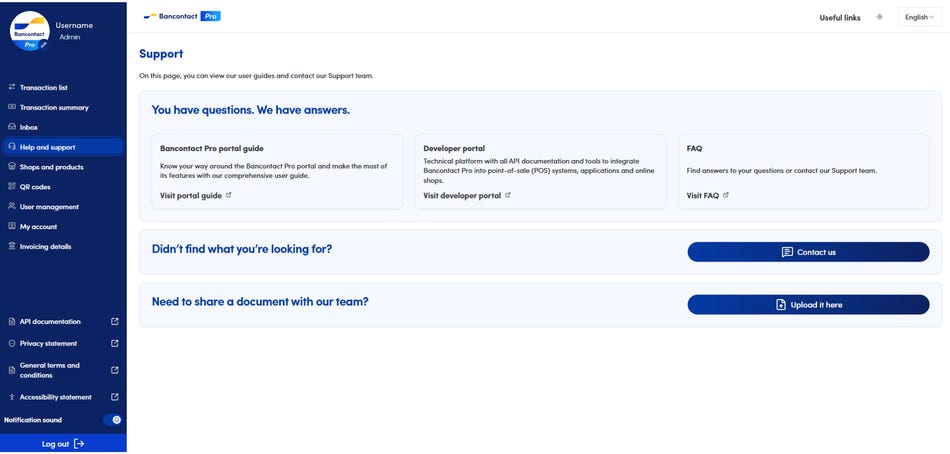Click the edit pencil icon on profile logo
This screenshot has width=950, height=454.
pyautogui.click(x=43, y=45)
